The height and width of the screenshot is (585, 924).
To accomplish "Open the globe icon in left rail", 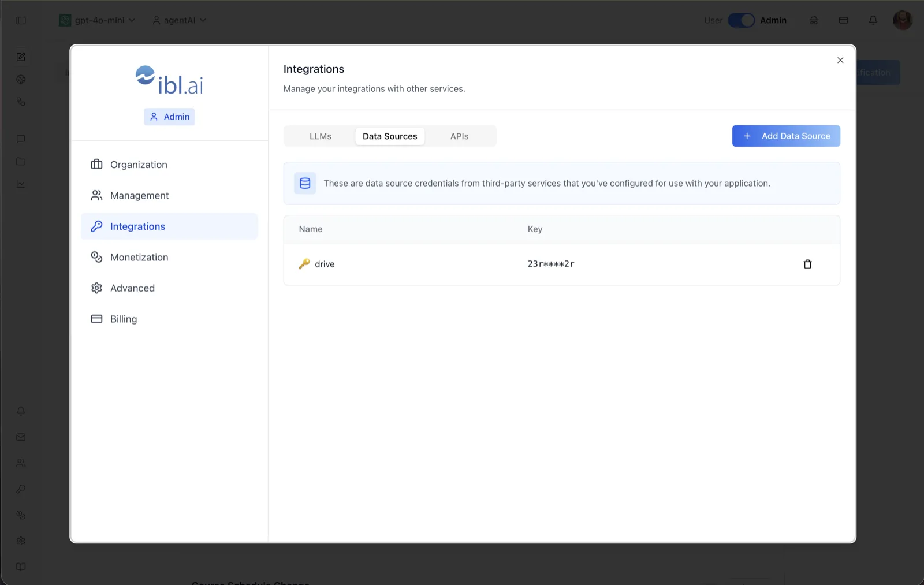I will (x=21, y=79).
